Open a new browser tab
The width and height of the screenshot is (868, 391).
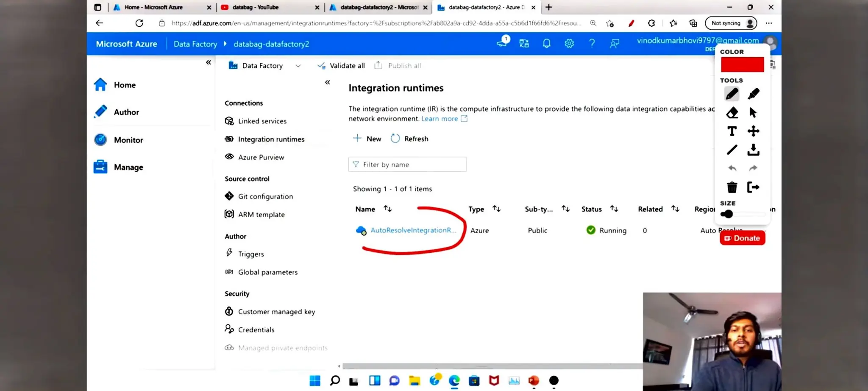click(549, 7)
